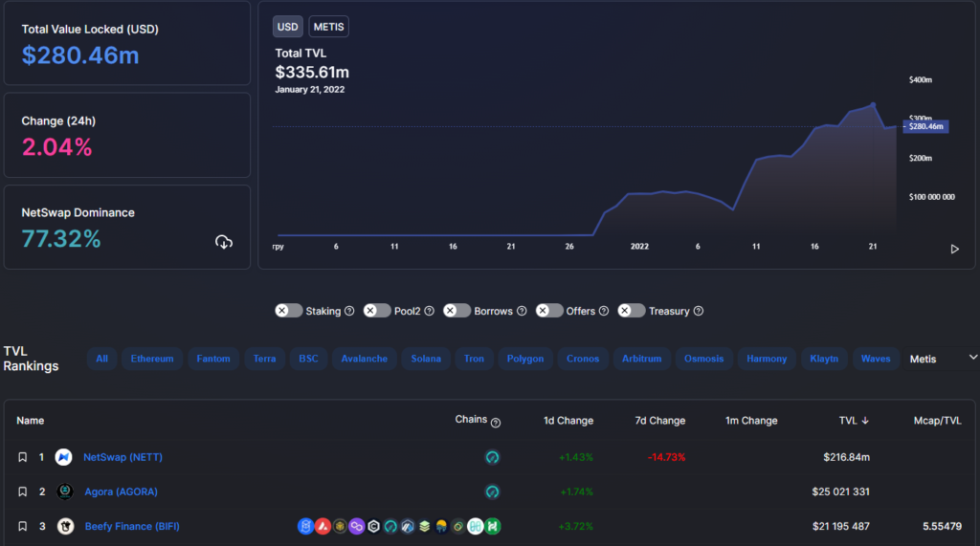
Task: Open the Beefy Finance (BIFI) link
Action: [132, 526]
